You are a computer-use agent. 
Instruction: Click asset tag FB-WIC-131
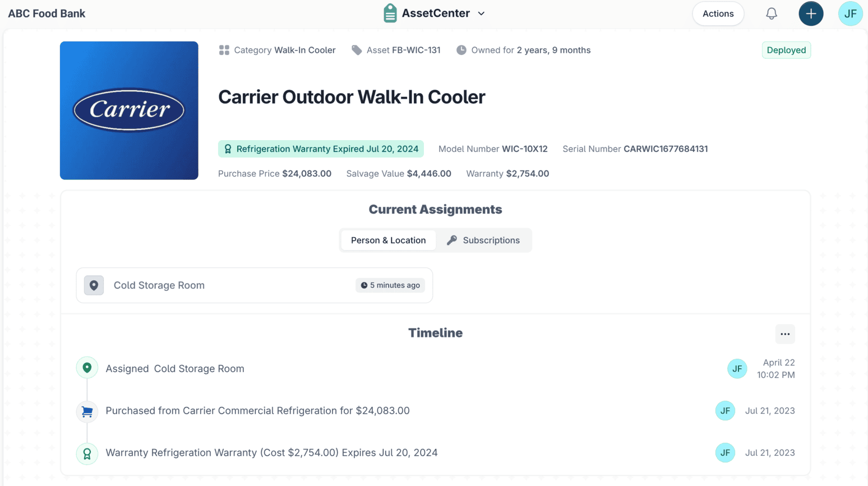pos(416,50)
